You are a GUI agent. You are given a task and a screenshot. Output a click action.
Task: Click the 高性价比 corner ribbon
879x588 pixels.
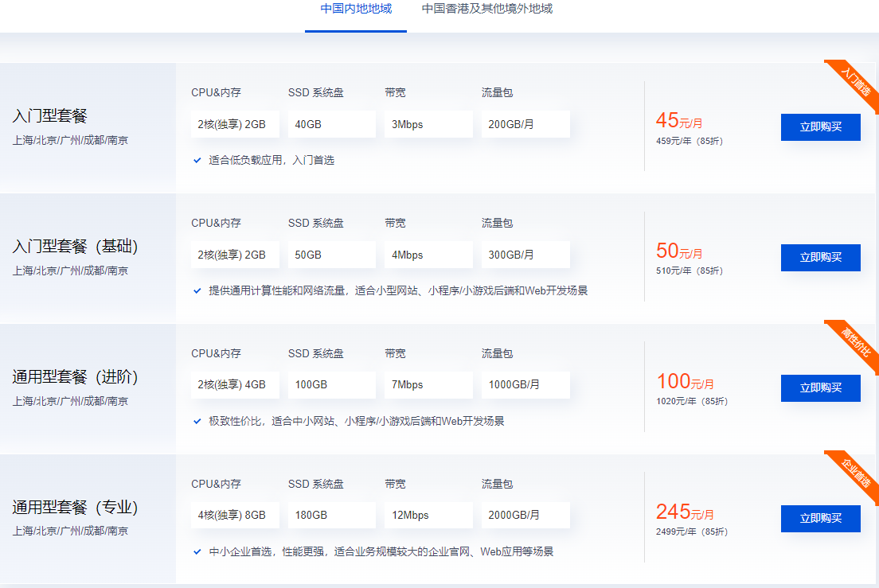point(855,343)
